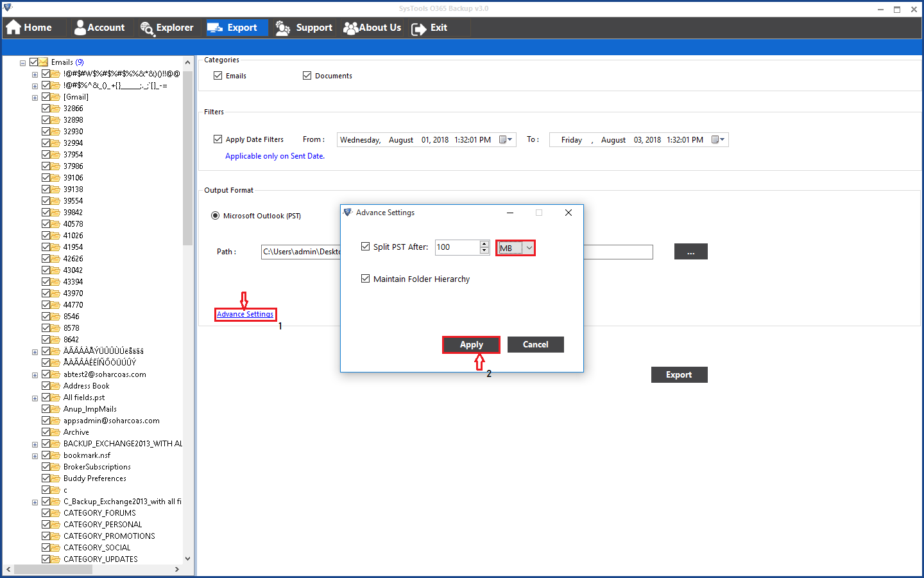Click the Exit arrow icon
Viewport: 924px width, 578px height.
coord(418,28)
